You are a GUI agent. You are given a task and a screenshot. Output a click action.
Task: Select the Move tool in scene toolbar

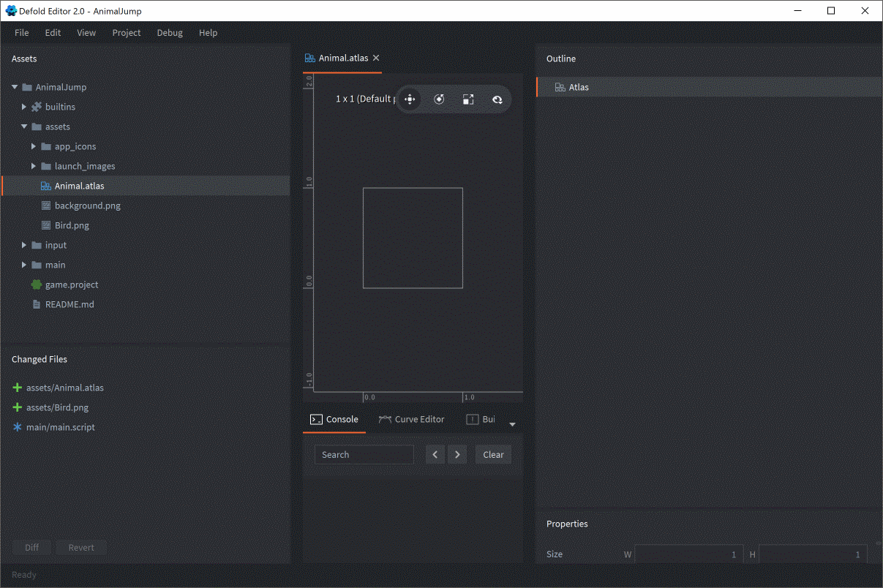point(410,99)
